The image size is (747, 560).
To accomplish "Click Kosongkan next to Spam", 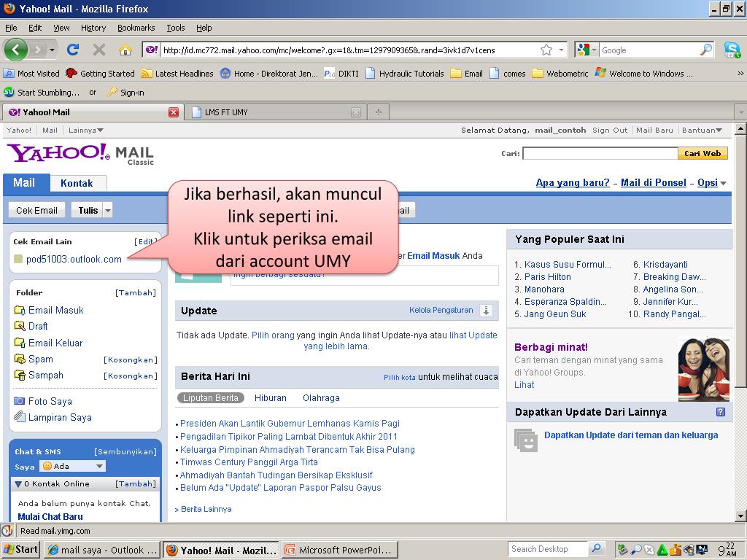I will 130,359.
